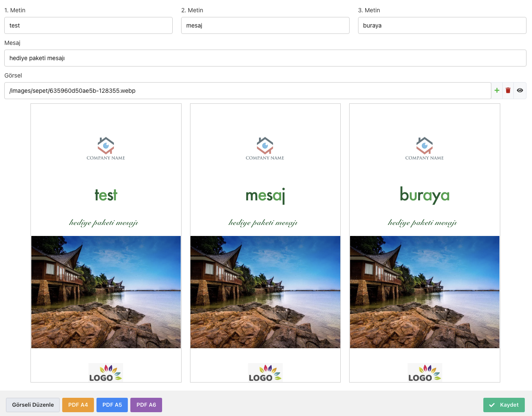This screenshot has height=416, width=532.
Task: Click the green plus add image icon
Action: [x=497, y=90]
